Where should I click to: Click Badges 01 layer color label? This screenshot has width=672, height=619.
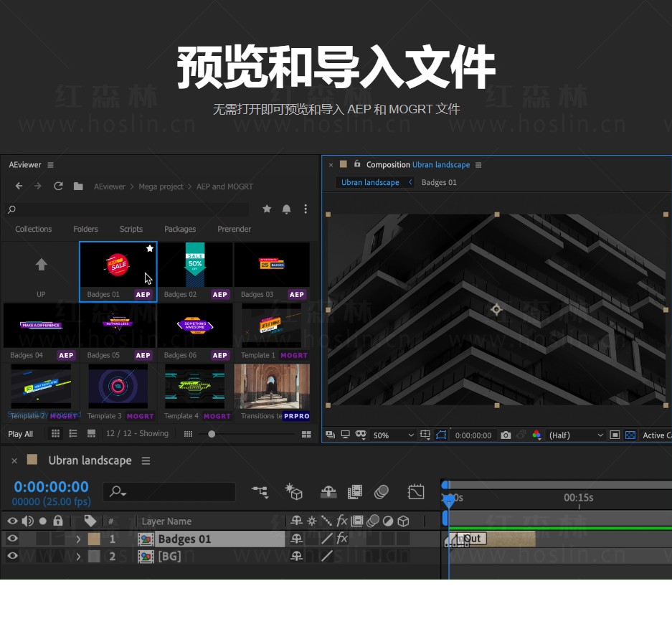(x=94, y=539)
